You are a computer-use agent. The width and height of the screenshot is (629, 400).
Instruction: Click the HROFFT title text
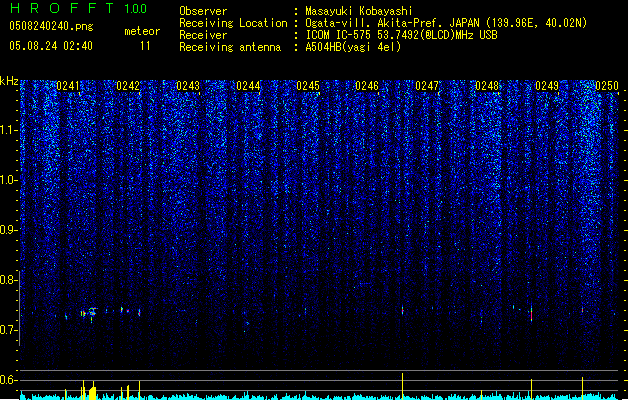pos(62,8)
